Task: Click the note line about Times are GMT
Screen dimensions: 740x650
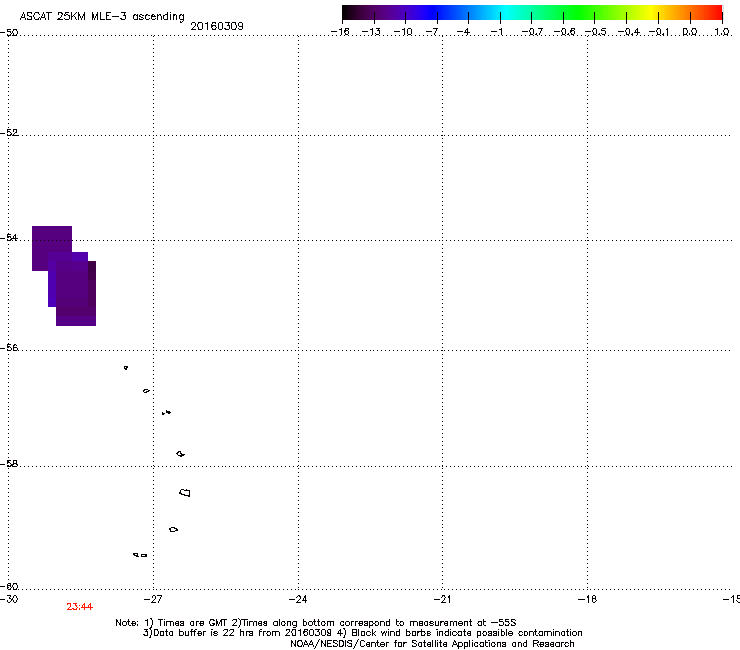Action: click(315, 623)
